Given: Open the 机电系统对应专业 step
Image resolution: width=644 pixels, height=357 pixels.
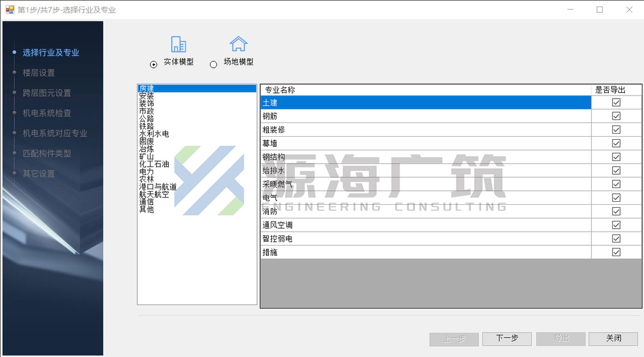Looking at the screenshot, I should 55,133.
